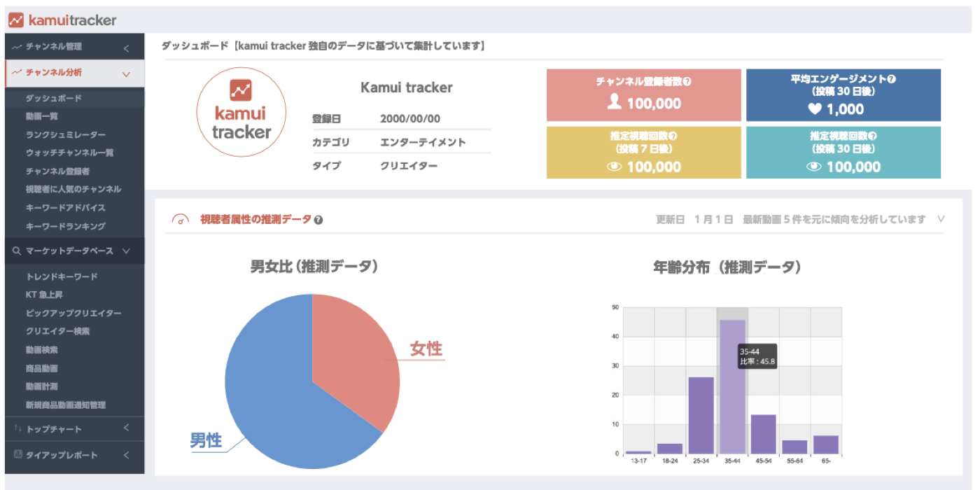Image resolution: width=980 pixels, height=490 pixels.
Task: Click gauge icon before 視聴者属性の推測データ
Action: click(x=181, y=219)
